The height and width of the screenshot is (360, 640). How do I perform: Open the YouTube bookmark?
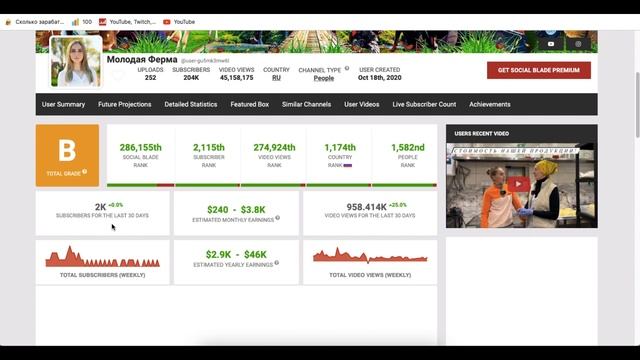179,22
